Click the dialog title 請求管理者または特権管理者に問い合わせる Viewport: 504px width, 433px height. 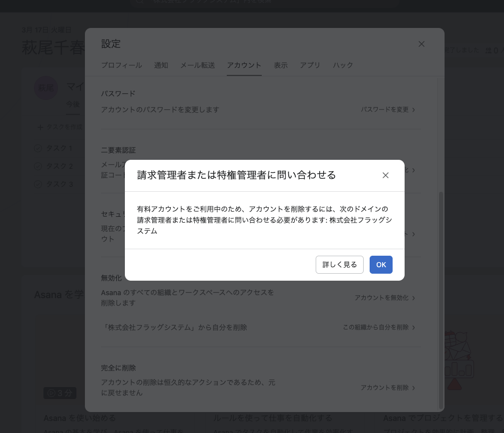pyautogui.click(x=237, y=175)
